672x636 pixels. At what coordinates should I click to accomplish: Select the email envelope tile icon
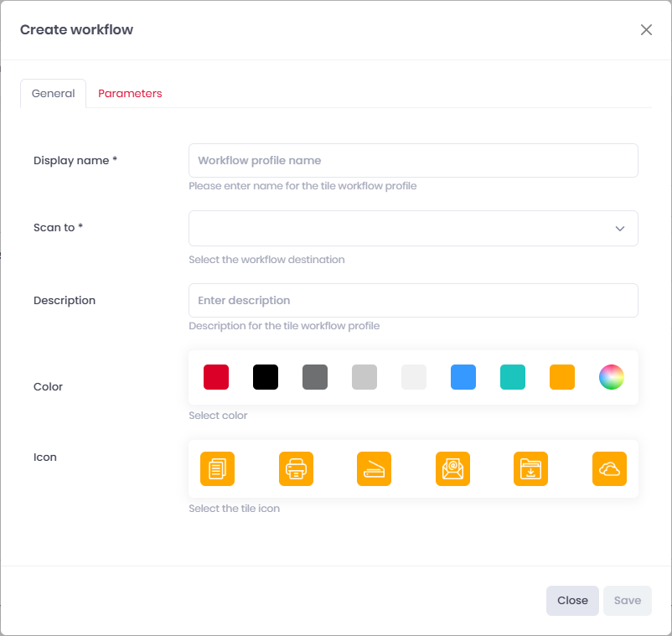click(x=452, y=468)
